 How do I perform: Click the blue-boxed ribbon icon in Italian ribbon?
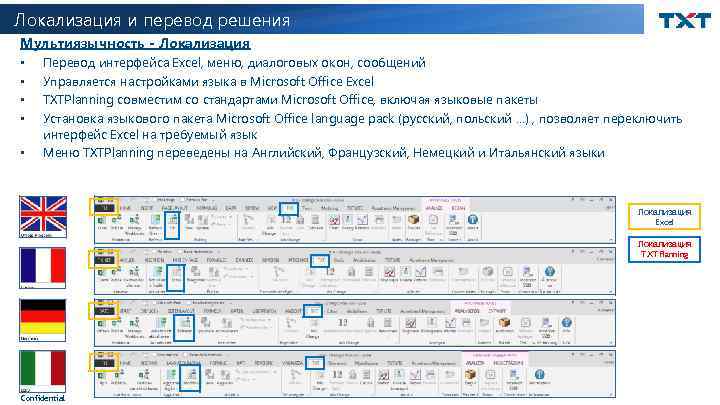[190, 378]
